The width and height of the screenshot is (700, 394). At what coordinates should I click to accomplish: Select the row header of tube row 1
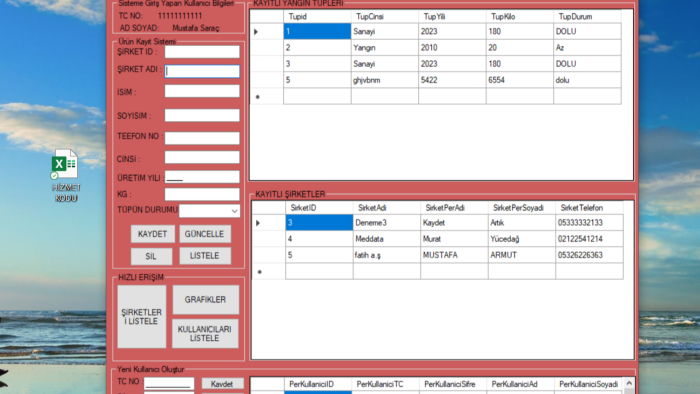click(x=267, y=31)
